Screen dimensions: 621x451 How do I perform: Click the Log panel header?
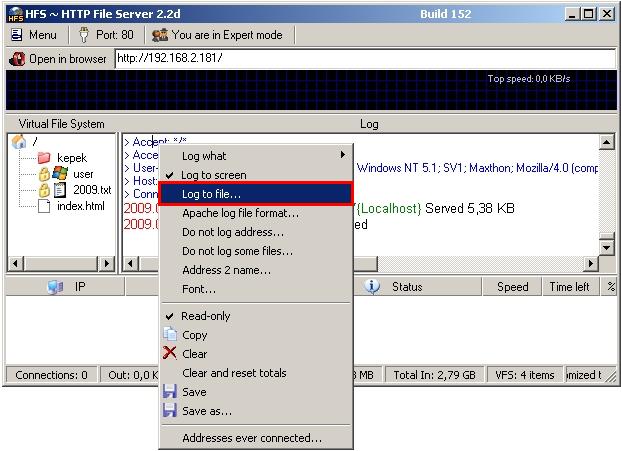tap(369, 124)
